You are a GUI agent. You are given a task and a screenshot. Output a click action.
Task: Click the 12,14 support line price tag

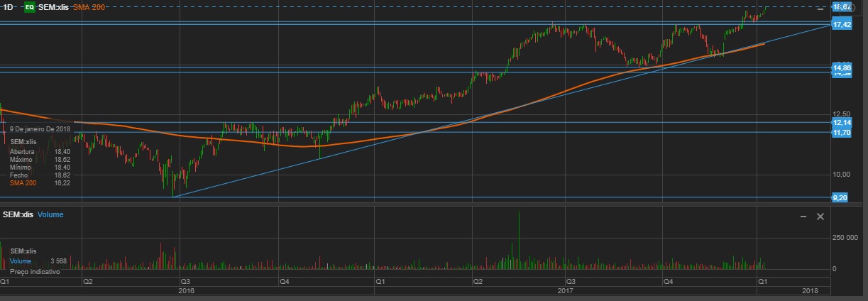coord(842,123)
